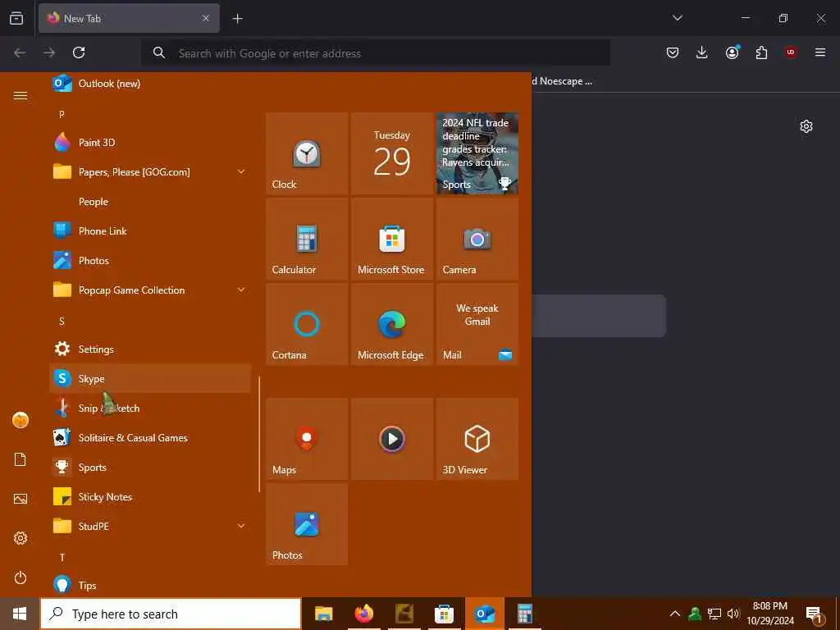840x630 pixels.
Task: Open the Sports NFL news tile
Action: tap(477, 153)
